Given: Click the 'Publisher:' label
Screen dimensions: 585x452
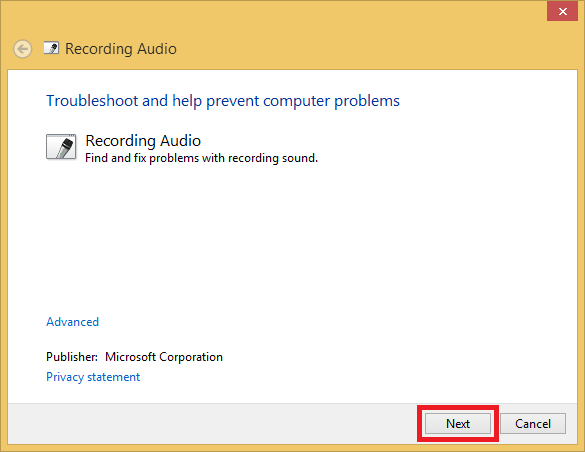Looking at the screenshot, I should tap(72, 357).
